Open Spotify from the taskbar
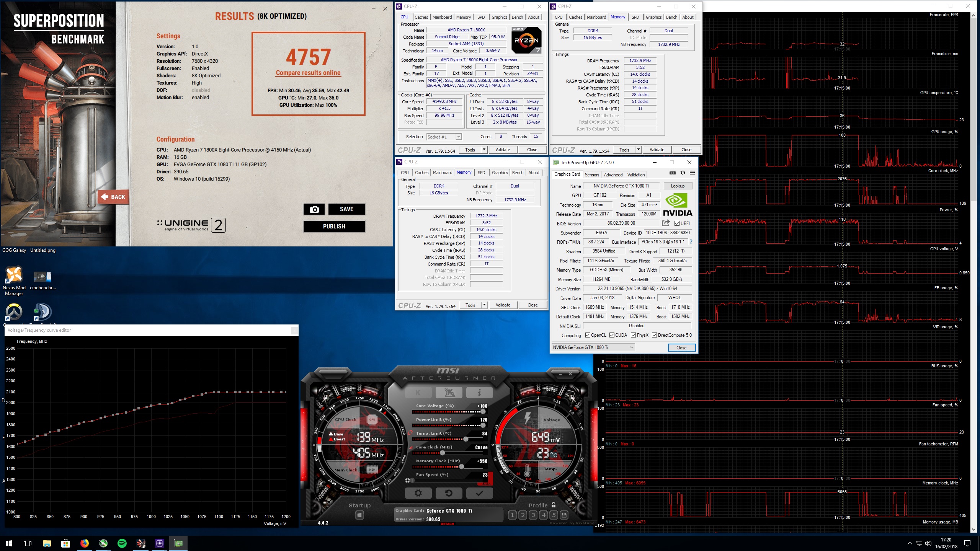Image resolution: width=980 pixels, height=551 pixels. (x=122, y=543)
